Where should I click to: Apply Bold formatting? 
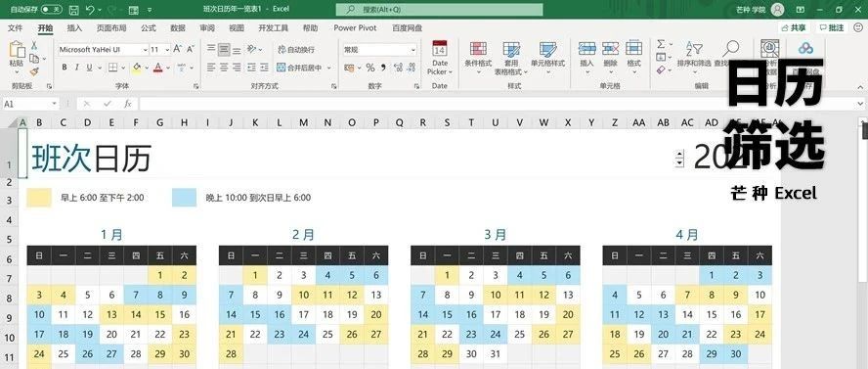pyautogui.click(x=65, y=68)
